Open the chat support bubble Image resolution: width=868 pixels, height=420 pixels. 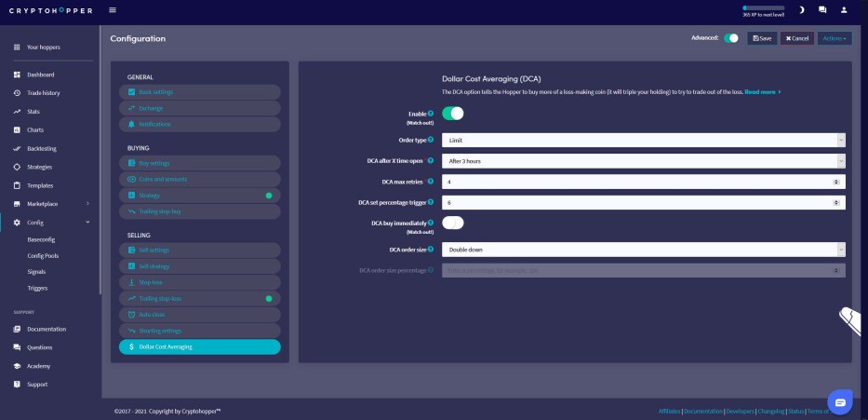[840, 402]
